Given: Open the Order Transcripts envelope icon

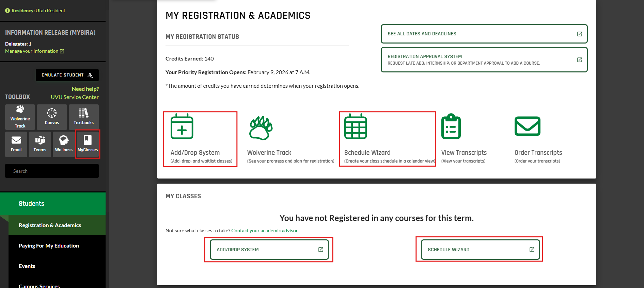Looking at the screenshot, I should click(x=527, y=126).
